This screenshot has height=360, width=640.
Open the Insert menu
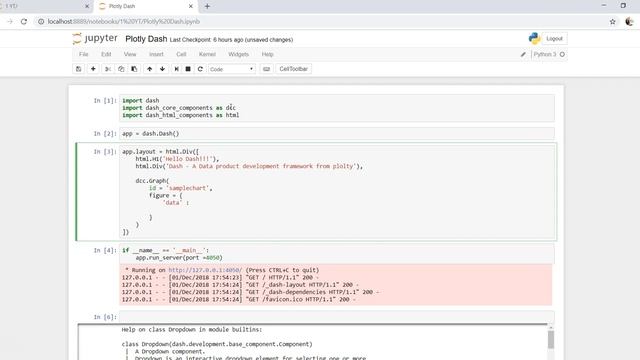pos(156,54)
